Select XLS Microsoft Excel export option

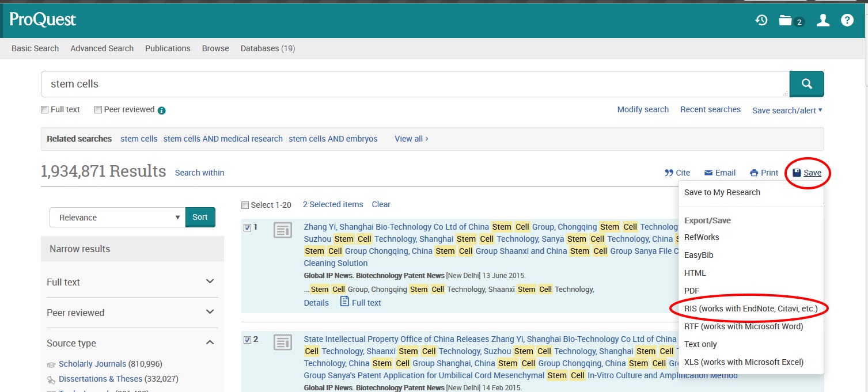(744, 362)
